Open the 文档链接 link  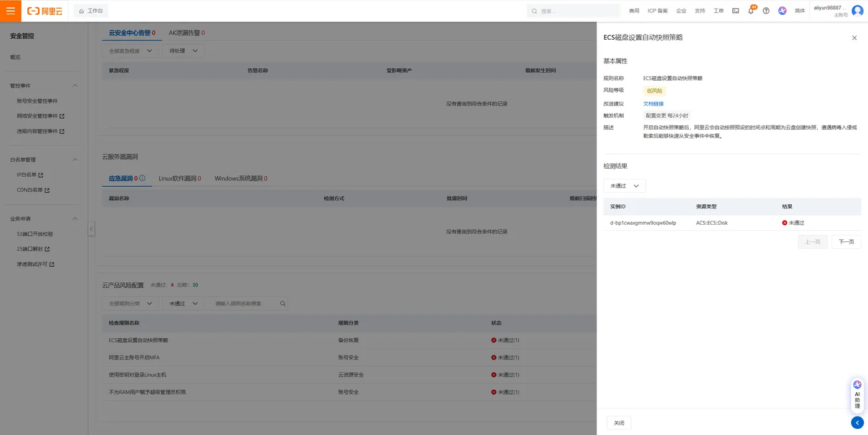[653, 104]
